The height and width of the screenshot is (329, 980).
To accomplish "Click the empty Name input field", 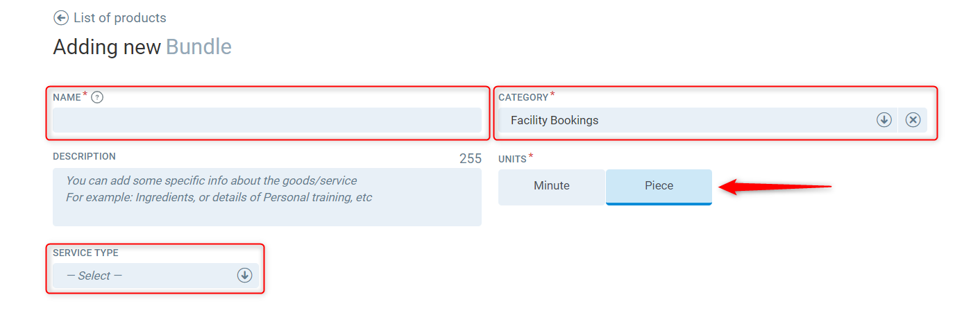I will tap(267, 120).
